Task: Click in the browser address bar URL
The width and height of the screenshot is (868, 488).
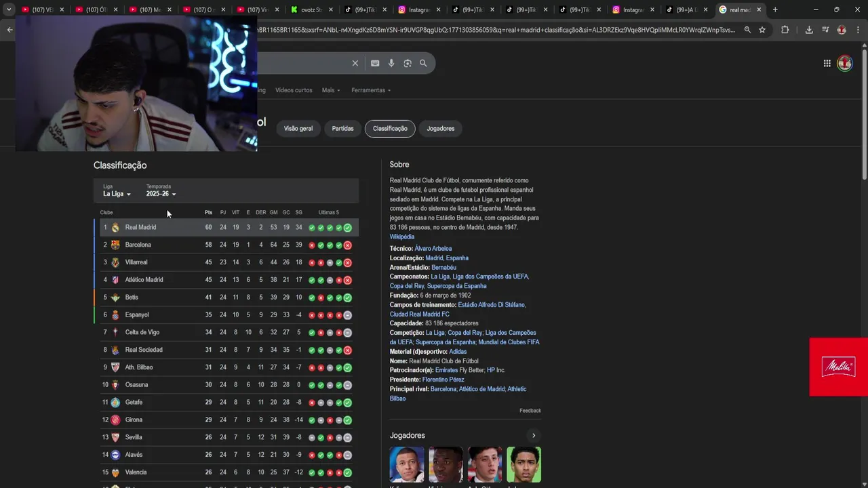Action: 495,30
